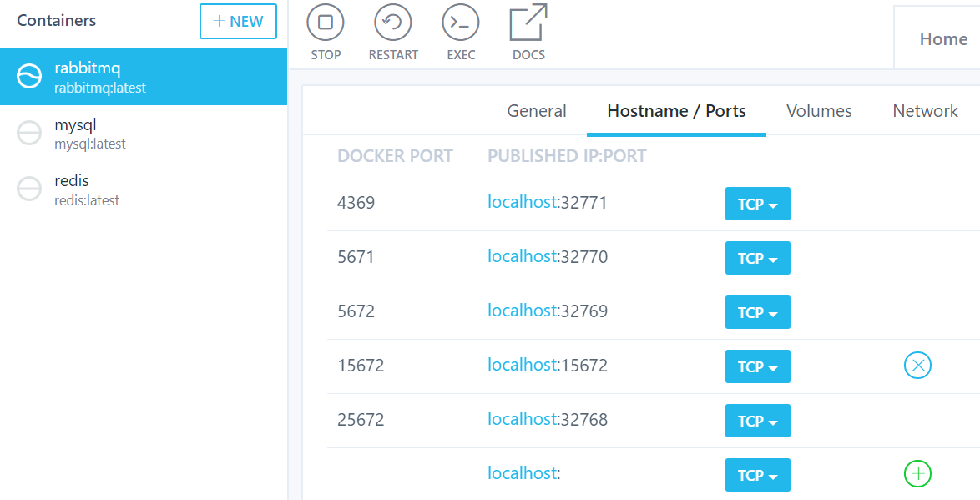Switch to the General tab
Screen dimensions: 980x500
[x=536, y=110]
